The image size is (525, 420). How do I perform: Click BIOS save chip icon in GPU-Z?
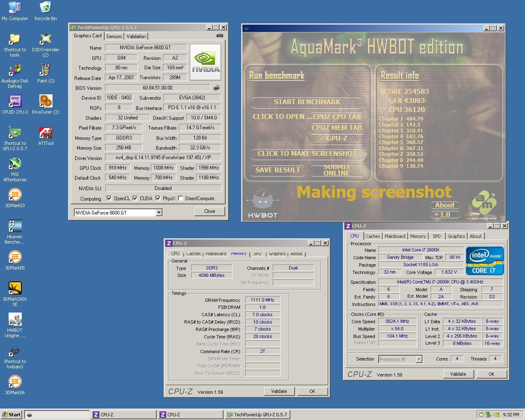[x=216, y=87]
